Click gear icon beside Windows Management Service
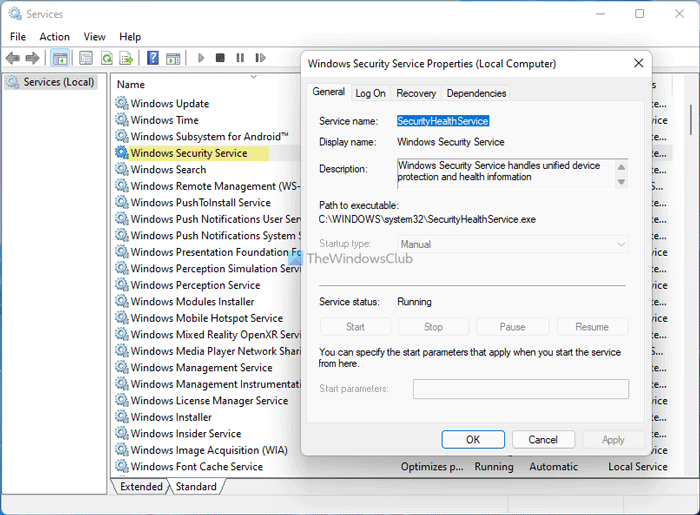The height and width of the screenshot is (515, 700). pos(121,367)
